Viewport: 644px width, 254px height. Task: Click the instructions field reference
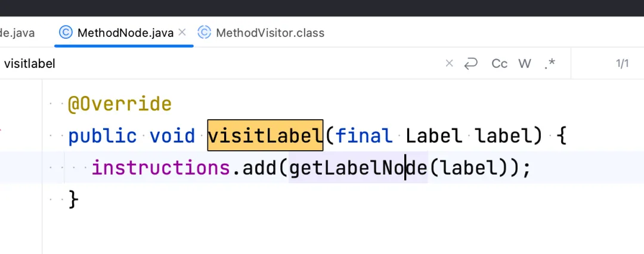pyautogui.click(x=160, y=168)
